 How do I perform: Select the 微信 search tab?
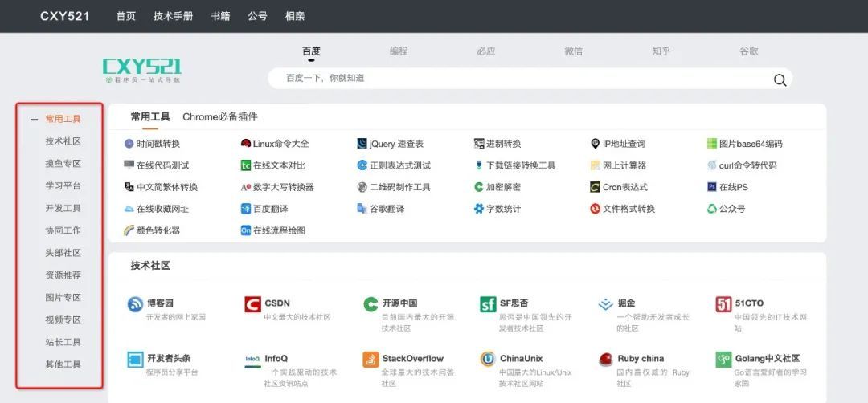pyautogui.click(x=574, y=51)
